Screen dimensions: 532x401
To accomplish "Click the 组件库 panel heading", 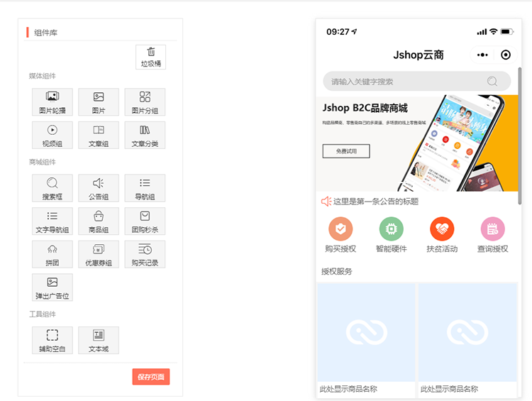I will tap(45, 33).
